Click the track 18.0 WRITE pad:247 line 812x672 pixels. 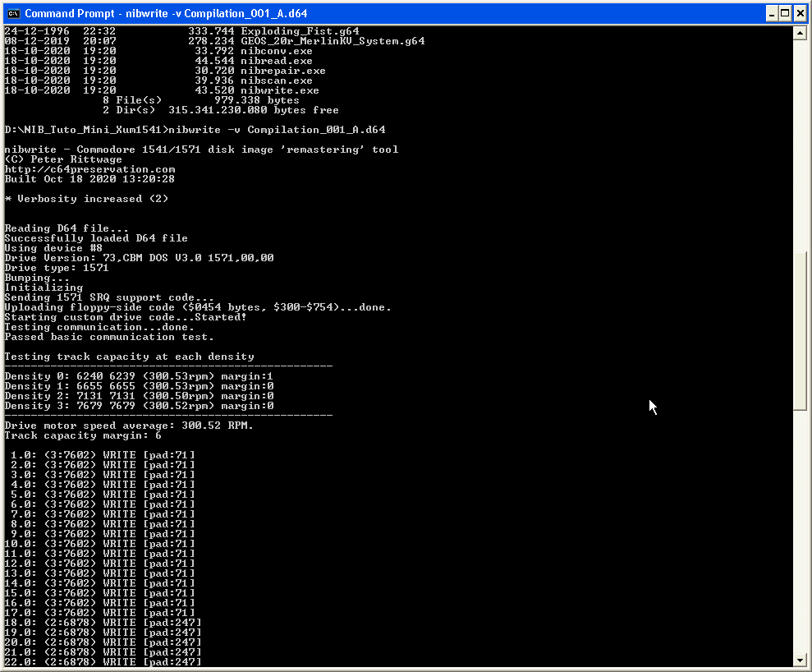(x=103, y=622)
